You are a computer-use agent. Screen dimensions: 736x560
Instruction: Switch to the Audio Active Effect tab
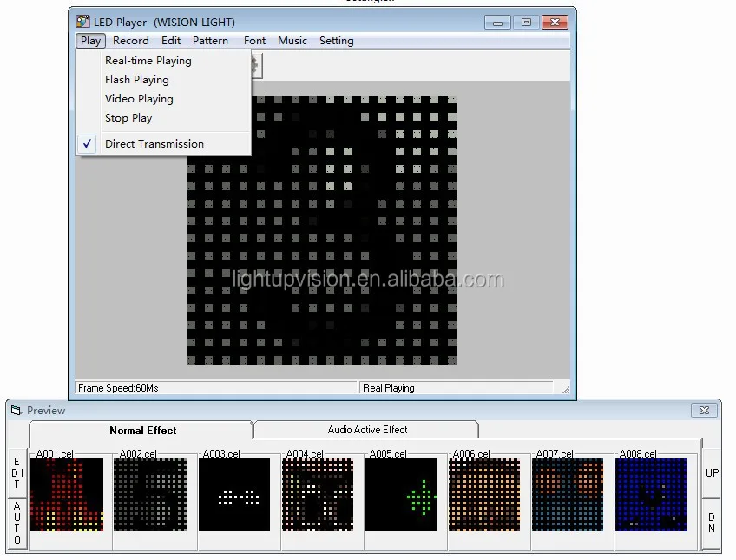coord(367,430)
